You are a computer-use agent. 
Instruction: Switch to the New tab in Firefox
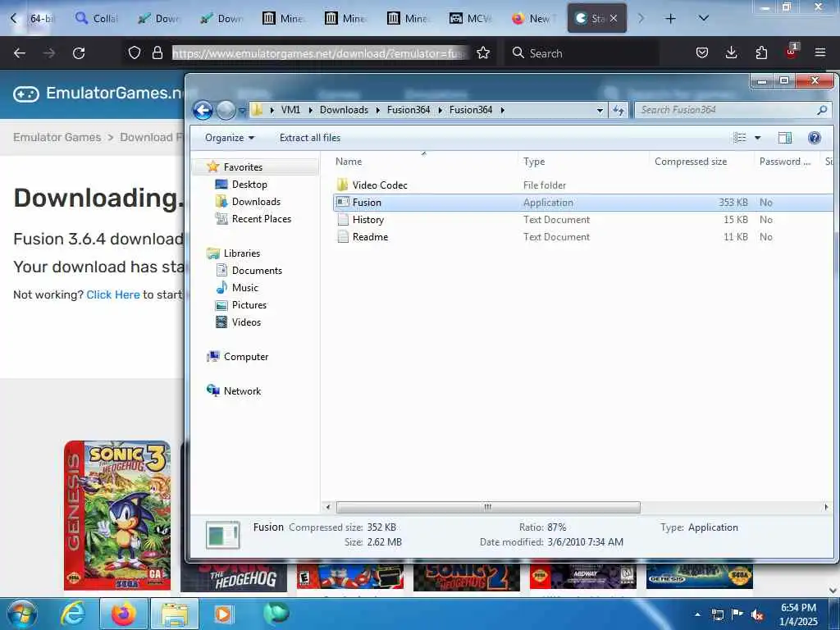click(x=532, y=19)
